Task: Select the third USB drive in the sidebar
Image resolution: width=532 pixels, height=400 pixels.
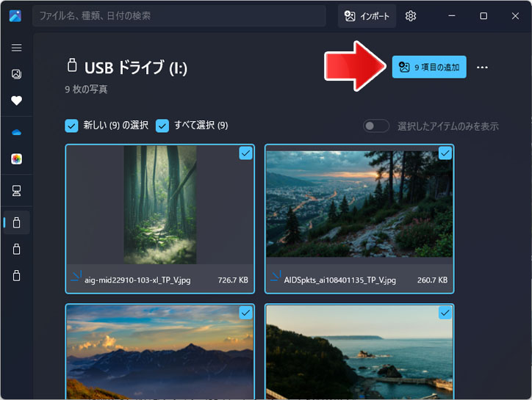Action: [x=16, y=276]
